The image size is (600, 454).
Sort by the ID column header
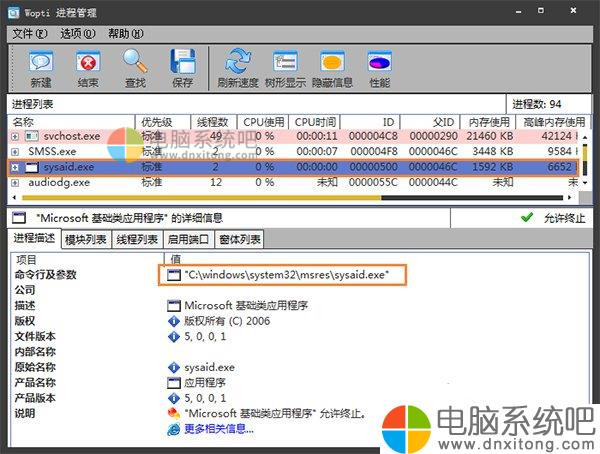pyautogui.click(x=370, y=122)
